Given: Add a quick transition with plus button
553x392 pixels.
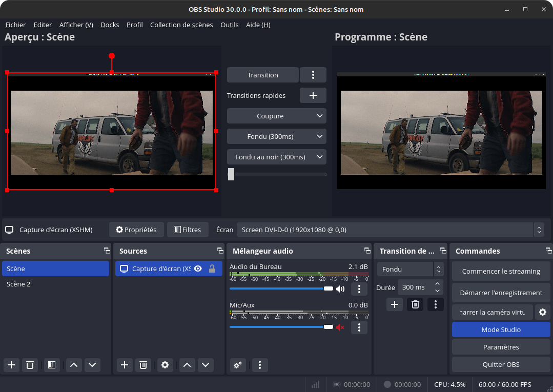Looking at the screenshot, I should click(313, 95).
